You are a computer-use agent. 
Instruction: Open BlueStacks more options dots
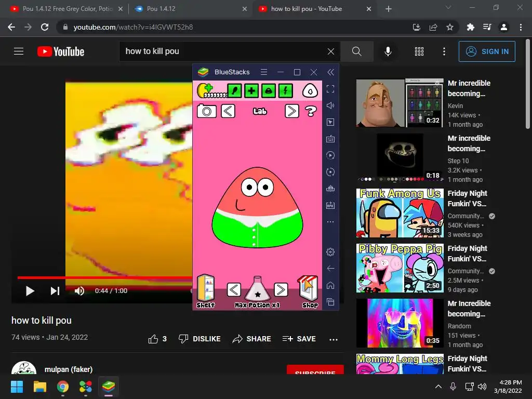[330, 222]
